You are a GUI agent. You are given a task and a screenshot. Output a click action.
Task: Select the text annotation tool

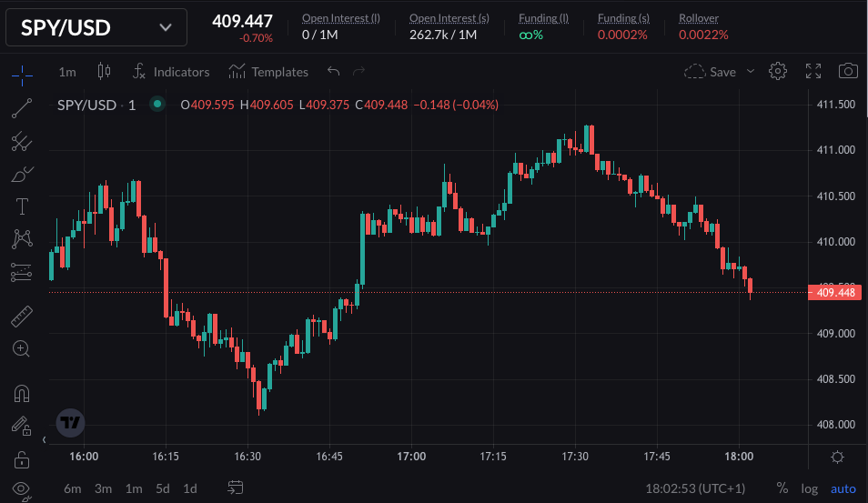(22, 206)
